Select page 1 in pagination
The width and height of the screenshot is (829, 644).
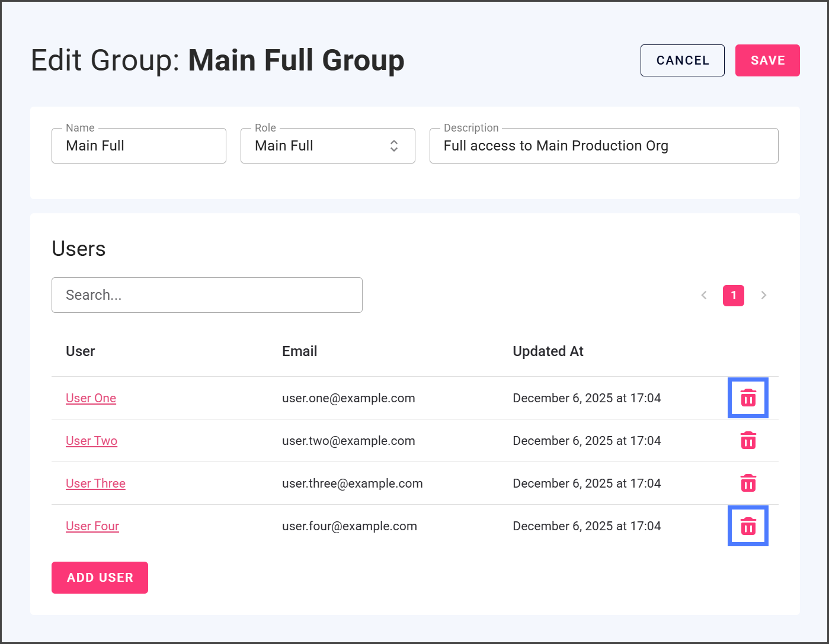click(733, 295)
